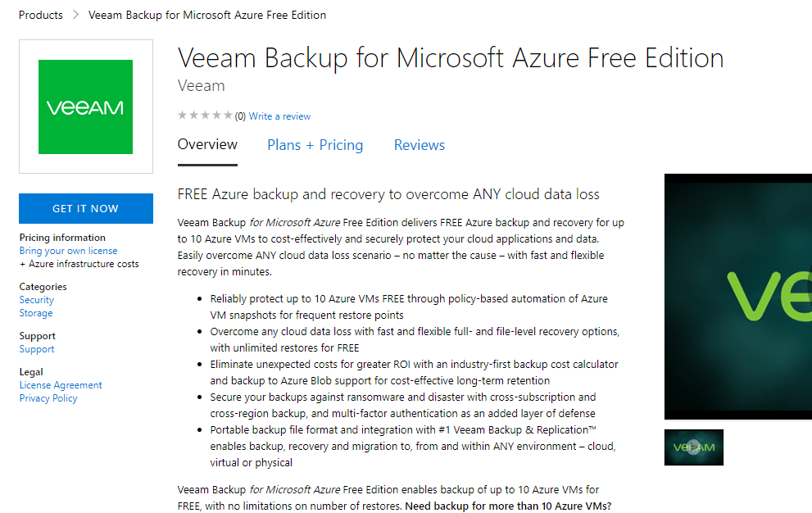Click the Veeam logo image

point(85,107)
